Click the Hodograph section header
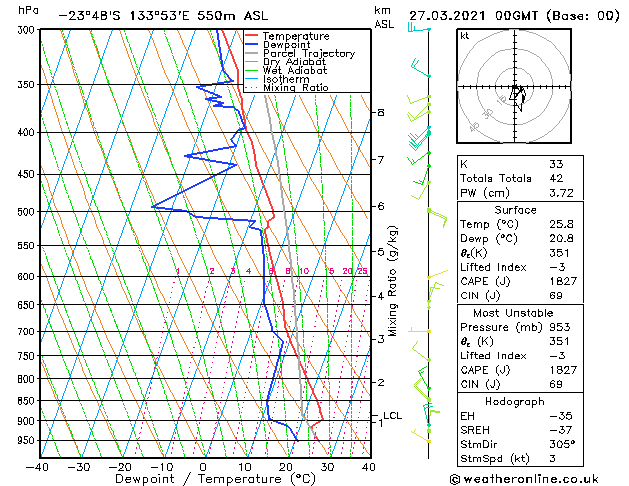The height and width of the screenshot is (486, 629). (515, 402)
